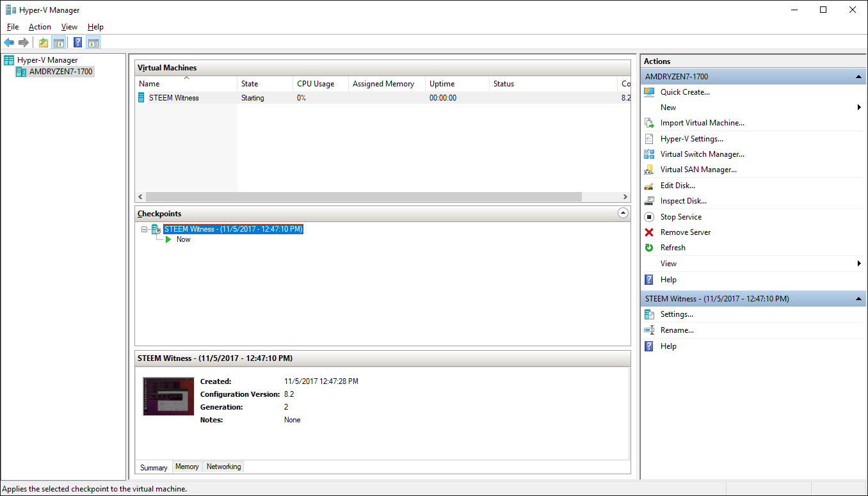
Task: Click Rename... action for checkpoint
Action: click(677, 330)
